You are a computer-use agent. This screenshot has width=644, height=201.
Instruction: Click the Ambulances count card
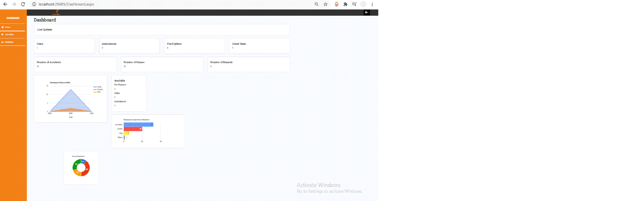[x=130, y=46]
